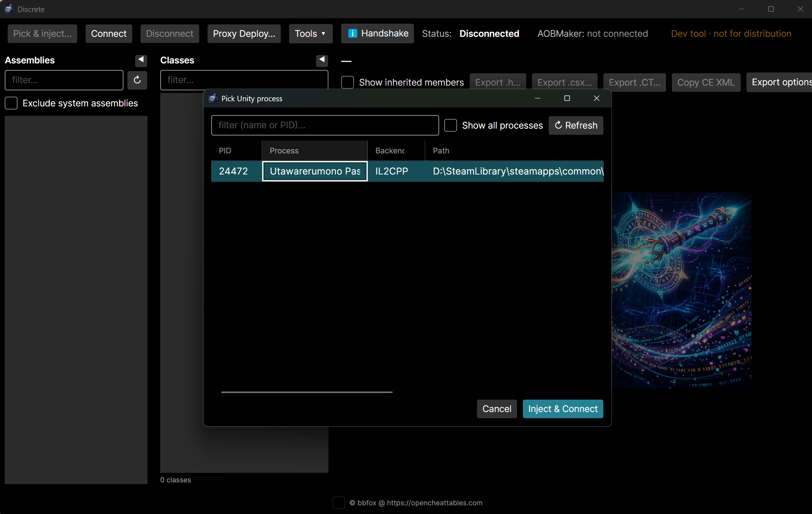
Task: Open Proxy Deploy dialog
Action: pyautogui.click(x=244, y=34)
